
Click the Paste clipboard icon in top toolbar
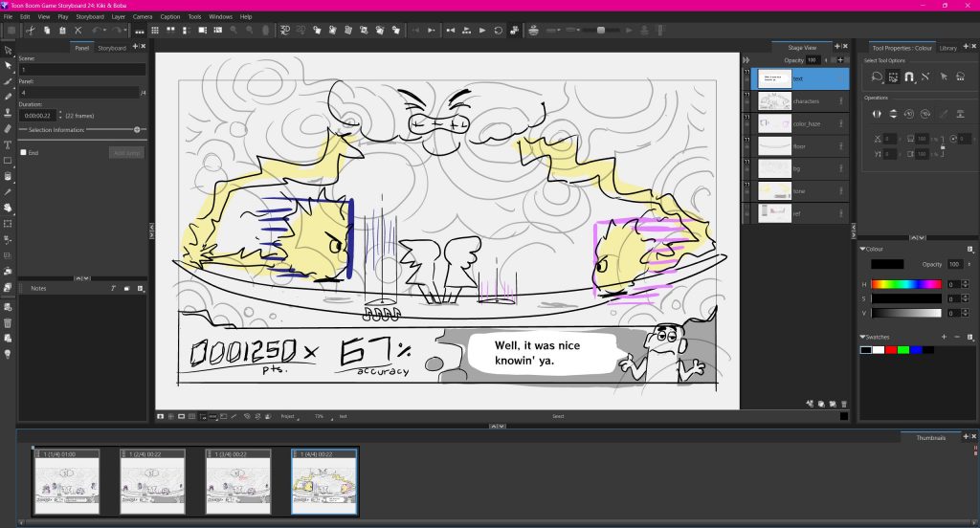coord(62,30)
